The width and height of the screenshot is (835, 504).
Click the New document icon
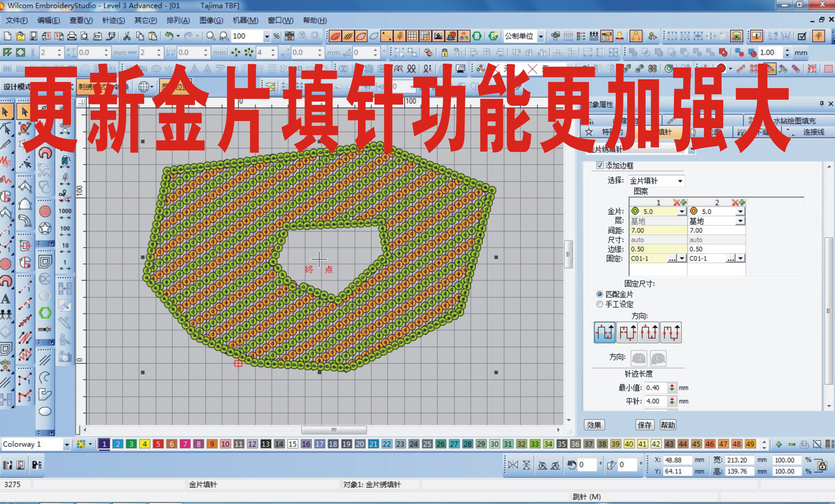[x=8, y=36]
